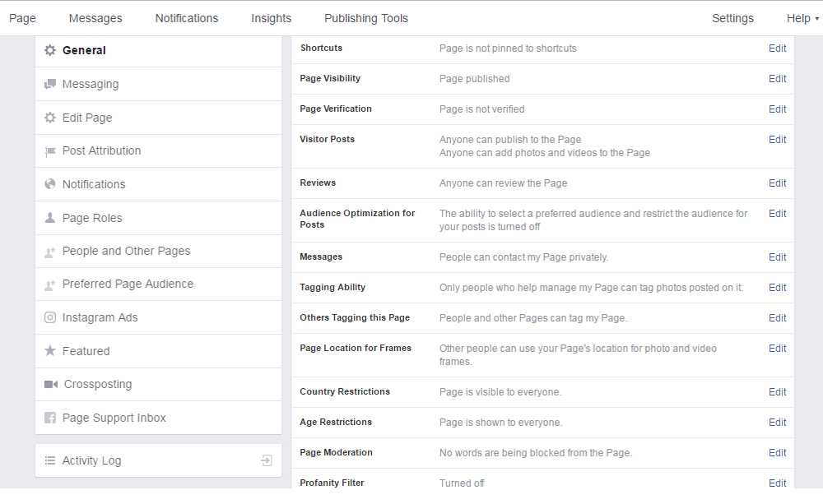
Task: Edit the Page Visibility setting
Action: pyautogui.click(x=778, y=79)
